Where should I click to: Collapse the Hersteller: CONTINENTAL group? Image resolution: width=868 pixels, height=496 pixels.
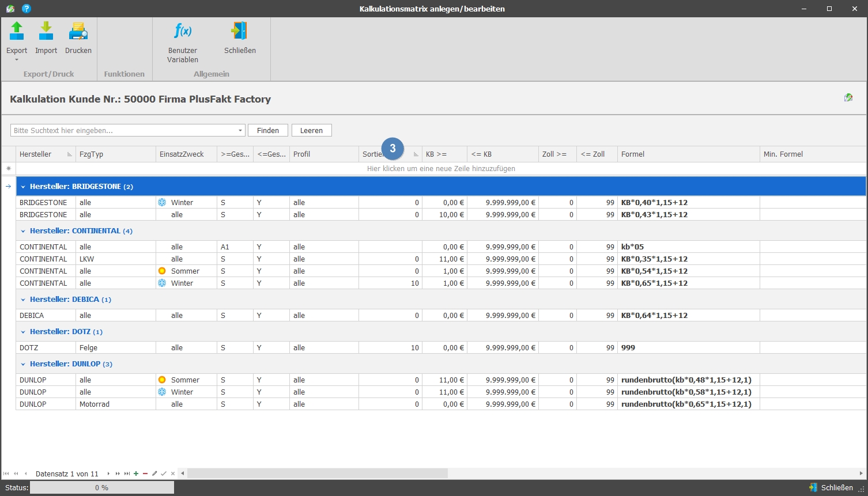(x=23, y=231)
